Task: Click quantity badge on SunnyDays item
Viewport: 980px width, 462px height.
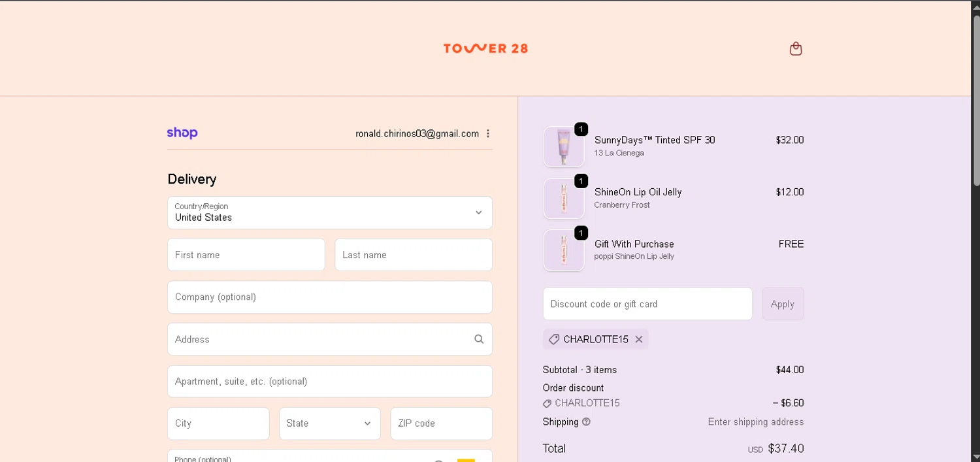Action: pyautogui.click(x=581, y=129)
